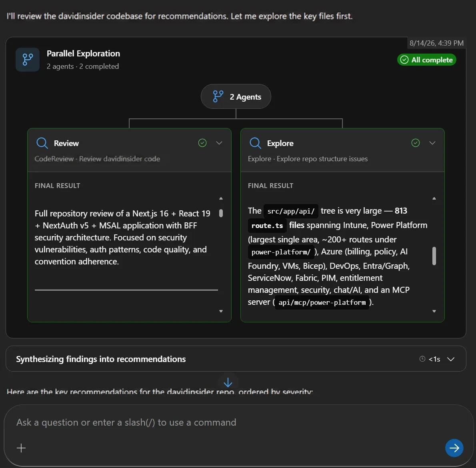Click the src/app/api/ code snippet
The width and height of the screenshot is (476, 468).
point(291,211)
